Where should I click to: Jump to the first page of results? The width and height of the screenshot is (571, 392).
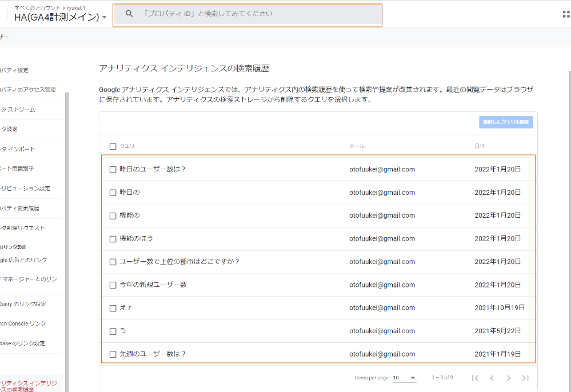click(475, 378)
